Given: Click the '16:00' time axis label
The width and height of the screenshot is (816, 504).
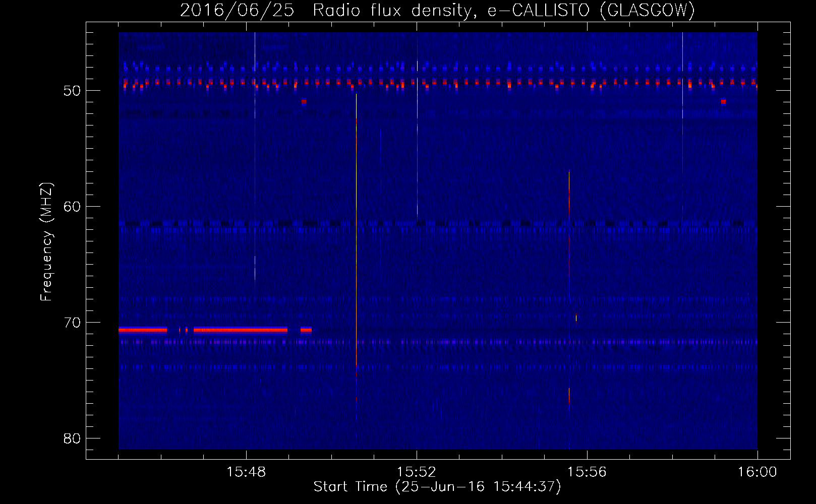Looking at the screenshot, I should (x=757, y=472).
